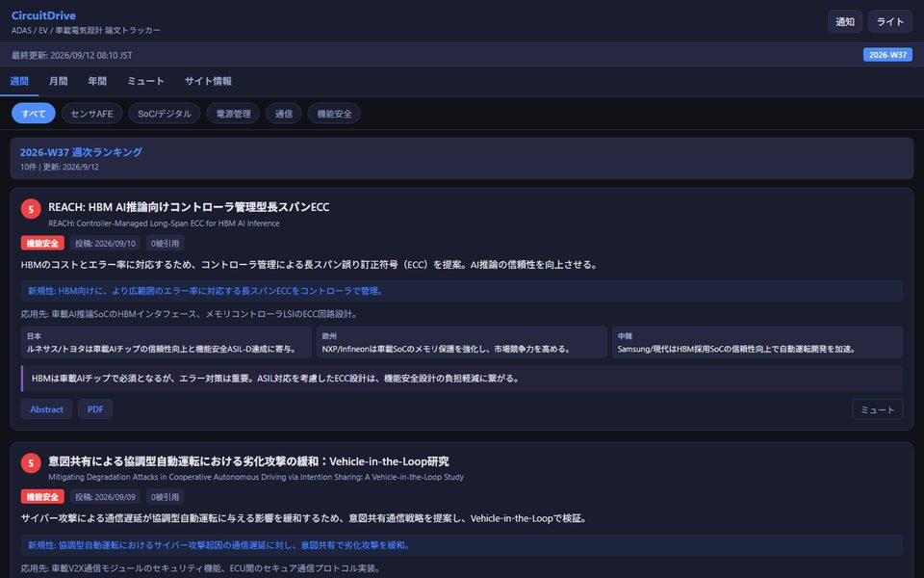Click 機能安全 tag on Vehicle-in-the-Loop paper
Image resolution: width=924 pixels, height=578 pixels.
tap(42, 497)
